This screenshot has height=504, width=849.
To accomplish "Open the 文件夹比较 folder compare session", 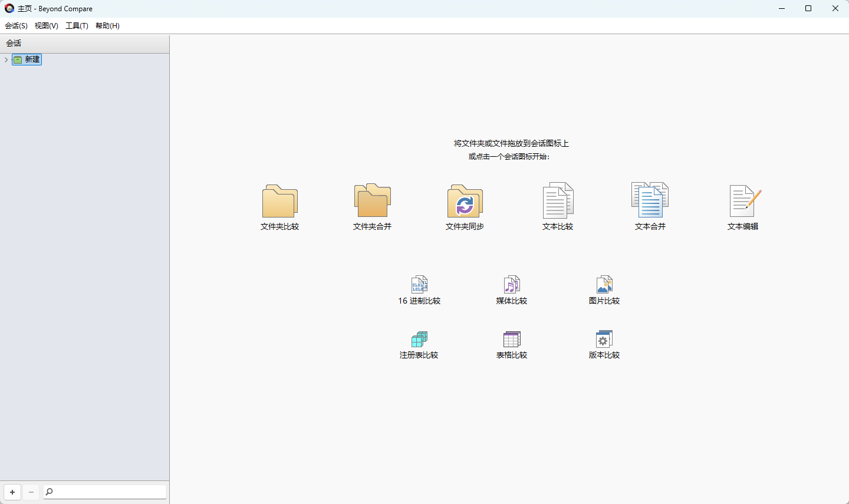I will [x=280, y=207].
